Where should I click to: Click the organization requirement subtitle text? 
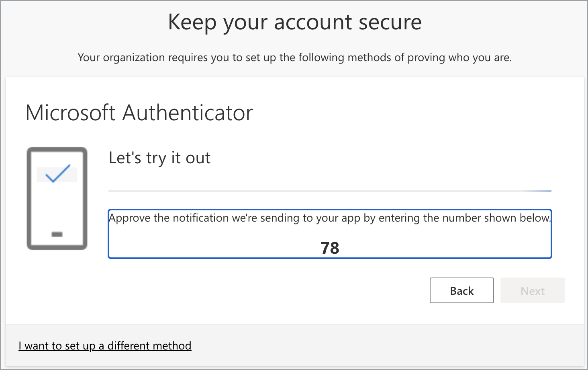pyautogui.click(x=295, y=58)
